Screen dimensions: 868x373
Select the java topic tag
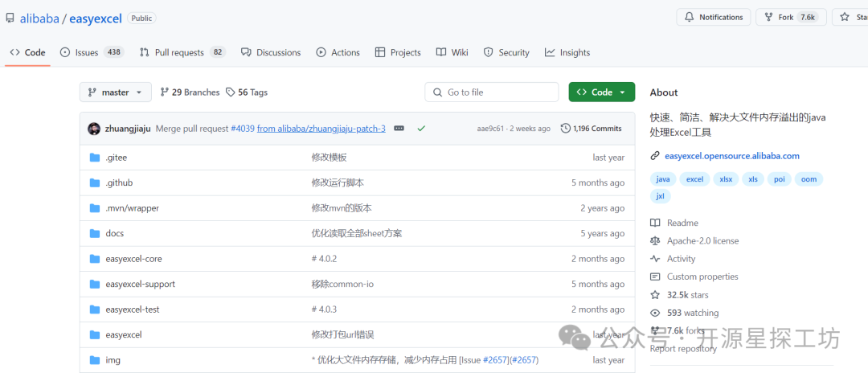663,179
